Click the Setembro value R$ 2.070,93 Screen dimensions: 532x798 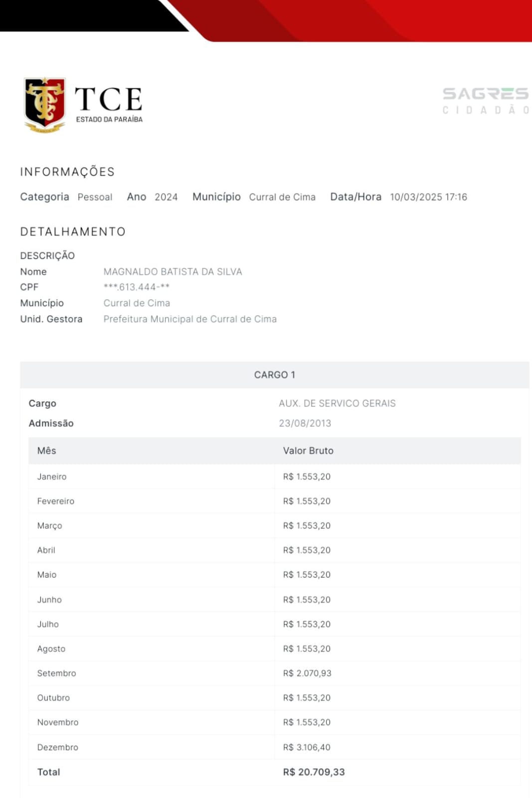click(x=307, y=673)
